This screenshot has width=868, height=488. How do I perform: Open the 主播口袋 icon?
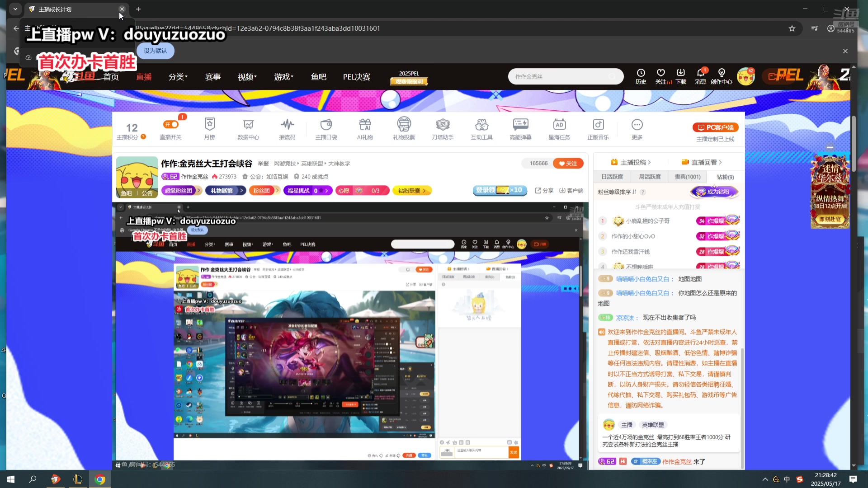click(326, 128)
